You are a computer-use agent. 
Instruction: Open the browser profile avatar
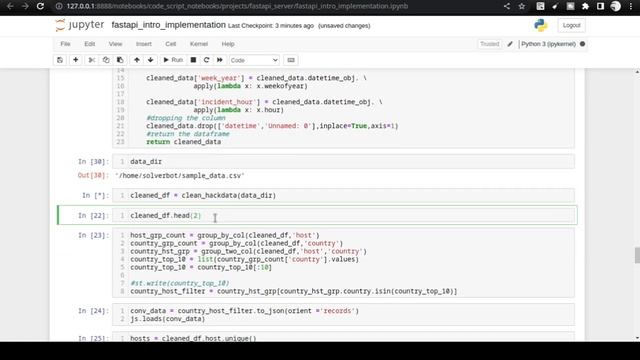(x=616, y=6)
